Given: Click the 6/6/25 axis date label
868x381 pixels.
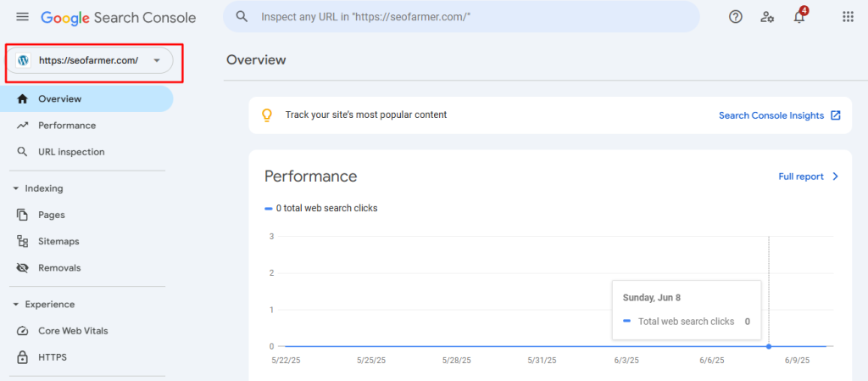Looking at the screenshot, I should click(712, 360).
